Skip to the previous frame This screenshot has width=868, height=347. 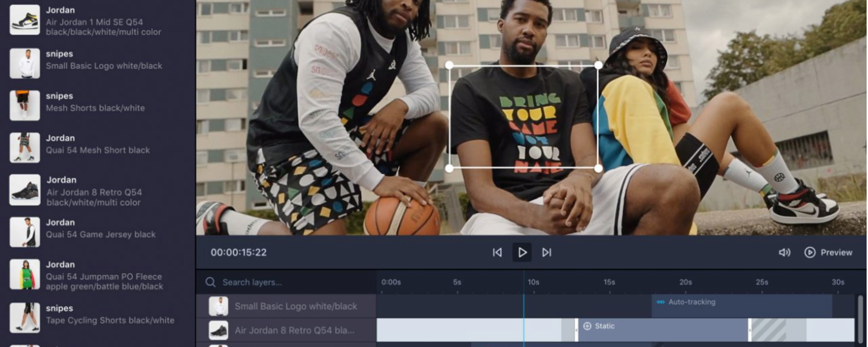click(497, 253)
